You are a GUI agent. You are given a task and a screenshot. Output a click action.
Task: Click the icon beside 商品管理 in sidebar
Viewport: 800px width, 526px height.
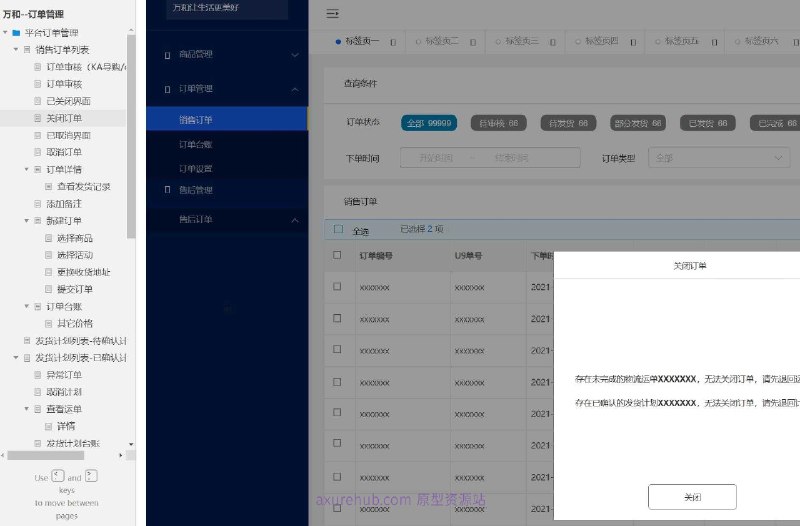[x=167, y=55]
